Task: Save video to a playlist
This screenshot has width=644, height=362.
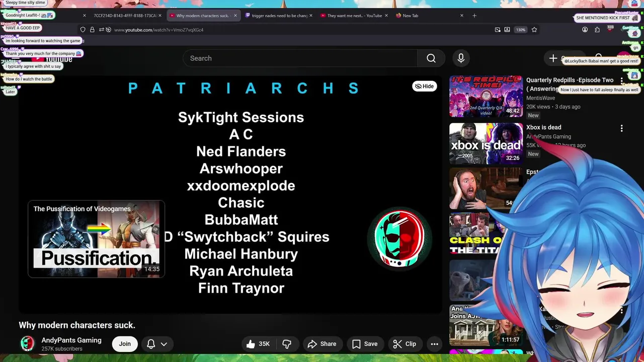Action: click(365, 344)
